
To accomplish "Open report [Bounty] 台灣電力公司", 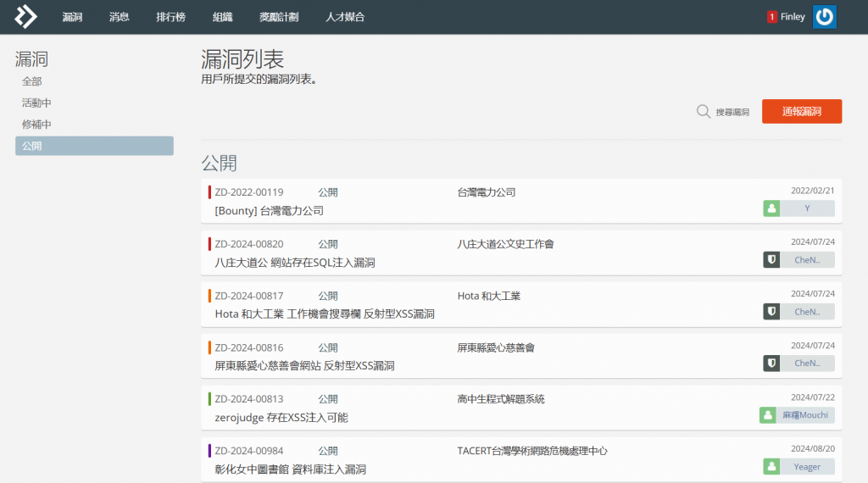I will (x=269, y=211).
